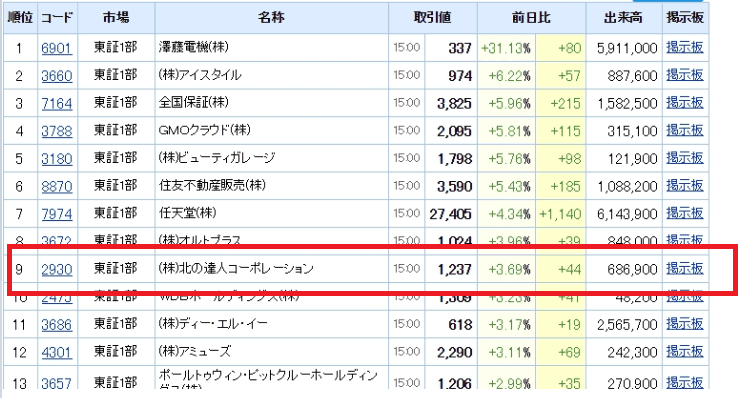Open stock code 6901 link
Viewport: 754px width, 398px height.
click(x=57, y=48)
